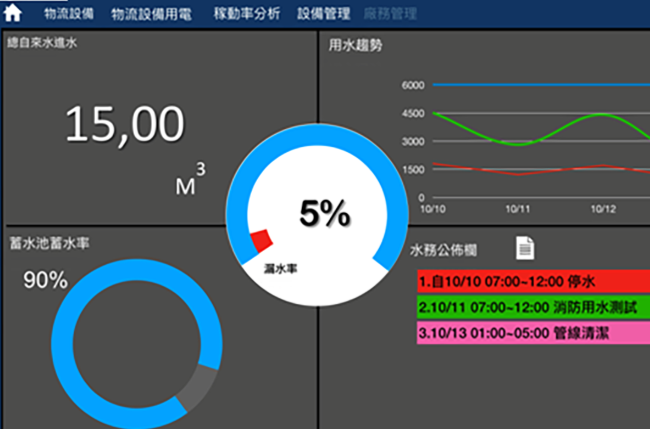The height and width of the screenshot is (429, 650).
Task: Click the 總自來水進水 panel title
Action: tap(41, 44)
